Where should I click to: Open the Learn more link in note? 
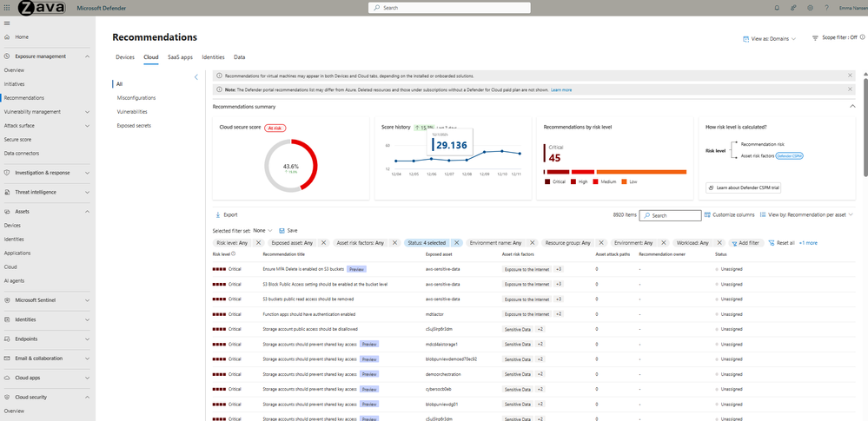[561, 89]
